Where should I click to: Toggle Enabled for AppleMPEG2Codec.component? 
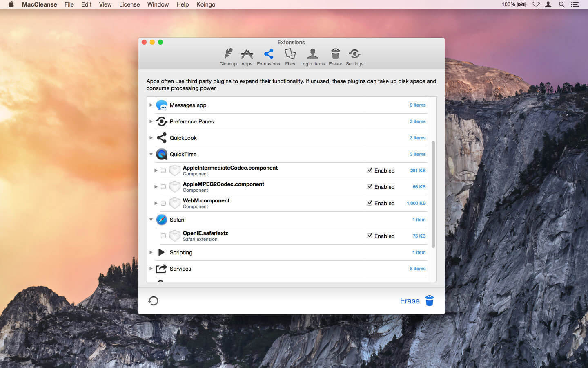370,186
